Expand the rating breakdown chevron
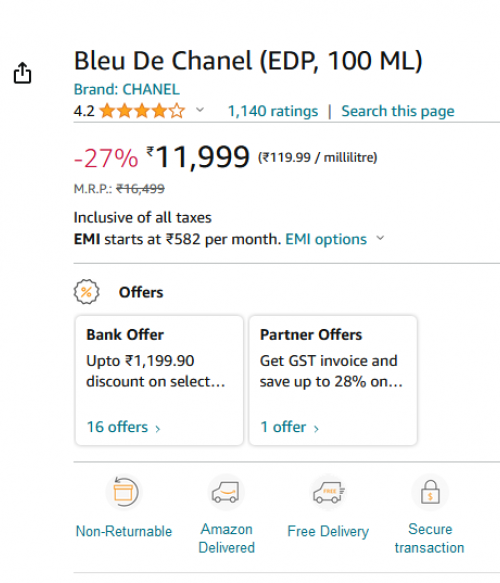 pyautogui.click(x=200, y=110)
